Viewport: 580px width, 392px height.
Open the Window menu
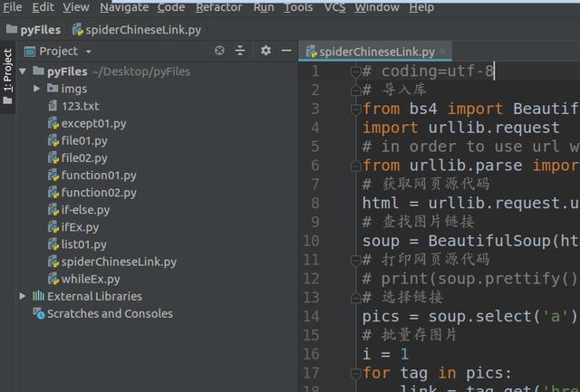377,7
